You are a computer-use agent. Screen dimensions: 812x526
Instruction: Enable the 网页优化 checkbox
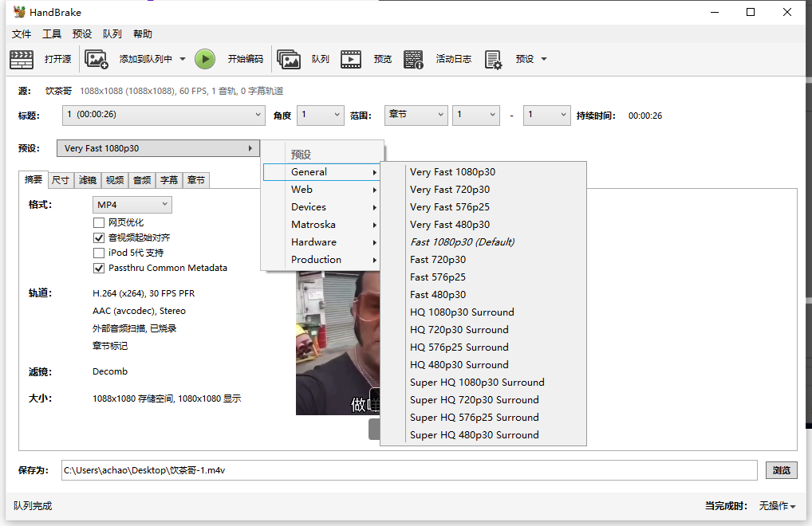coord(99,223)
